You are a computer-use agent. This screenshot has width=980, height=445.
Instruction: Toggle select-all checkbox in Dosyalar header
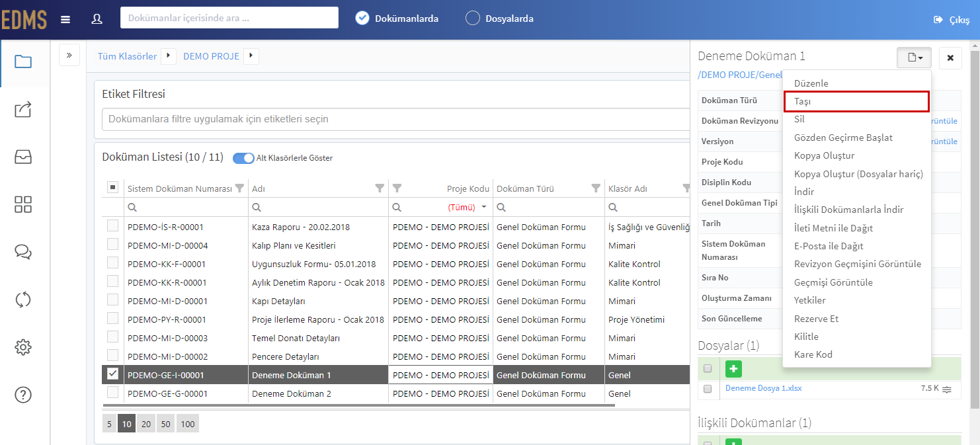click(x=708, y=368)
